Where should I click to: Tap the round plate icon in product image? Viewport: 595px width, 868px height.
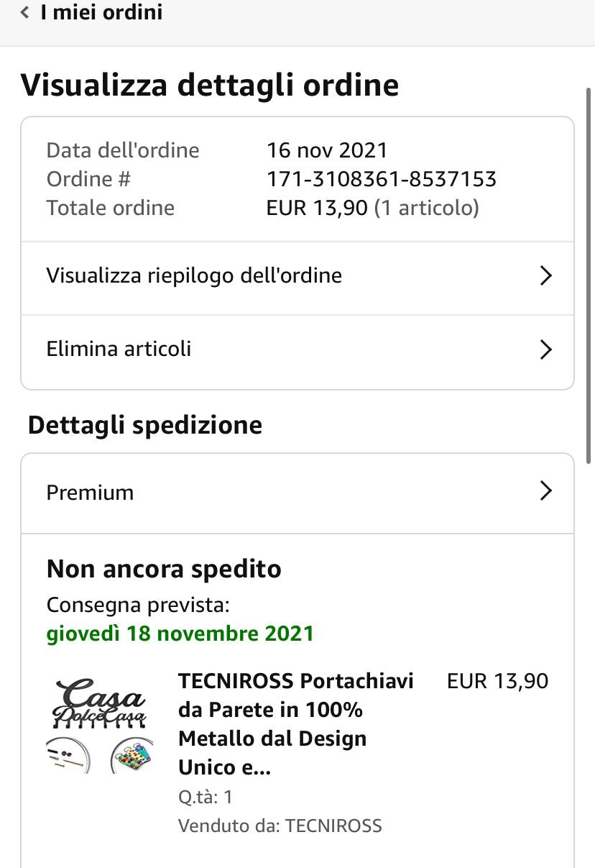pos(69,756)
